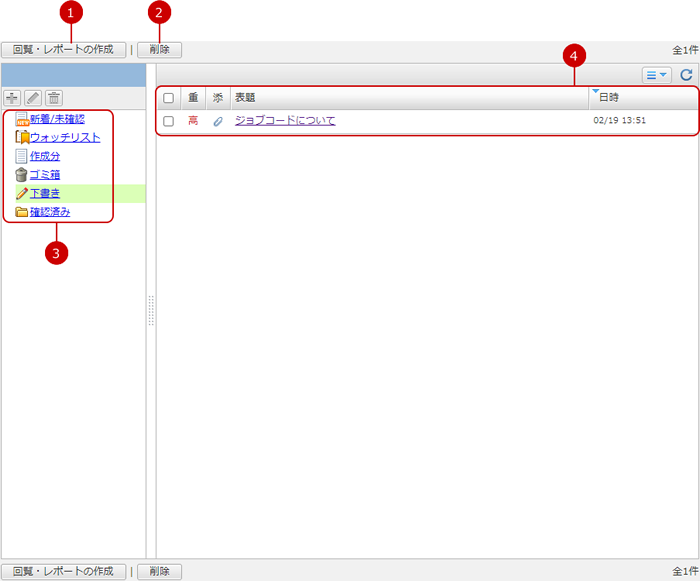Click the add folder plus icon
Screen dimensions: 700x581
coord(13,97)
